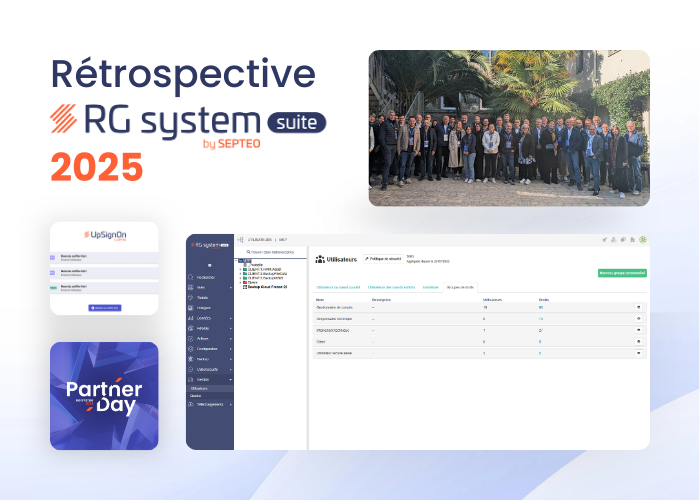Open Utilisateurs du noeud courant tab
Screen dimensions: 700x500
(338, 288)
